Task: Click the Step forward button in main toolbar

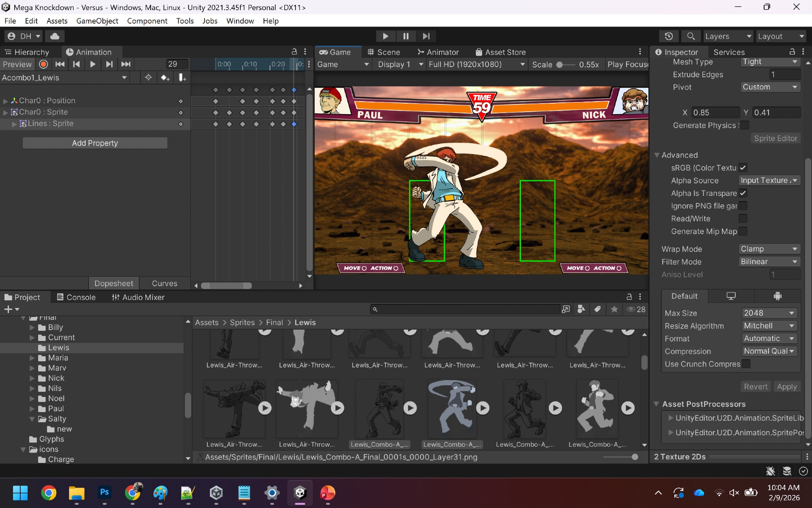Action: pyautogui.click(x=426, y=36)
